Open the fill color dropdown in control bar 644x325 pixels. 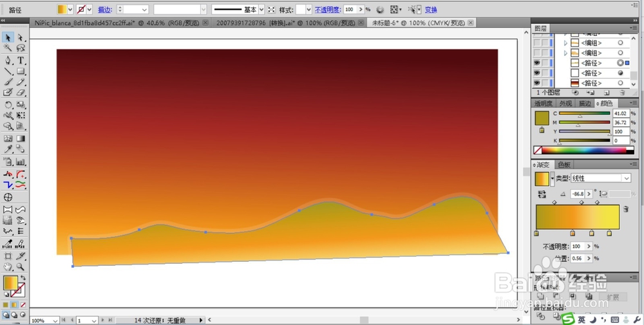70,10
